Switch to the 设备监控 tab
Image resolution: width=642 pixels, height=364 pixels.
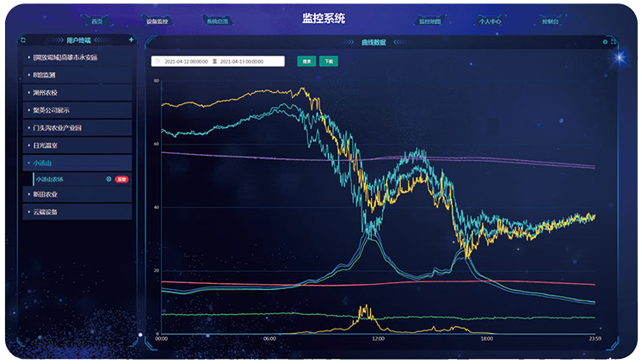click(x=158, y=21)
